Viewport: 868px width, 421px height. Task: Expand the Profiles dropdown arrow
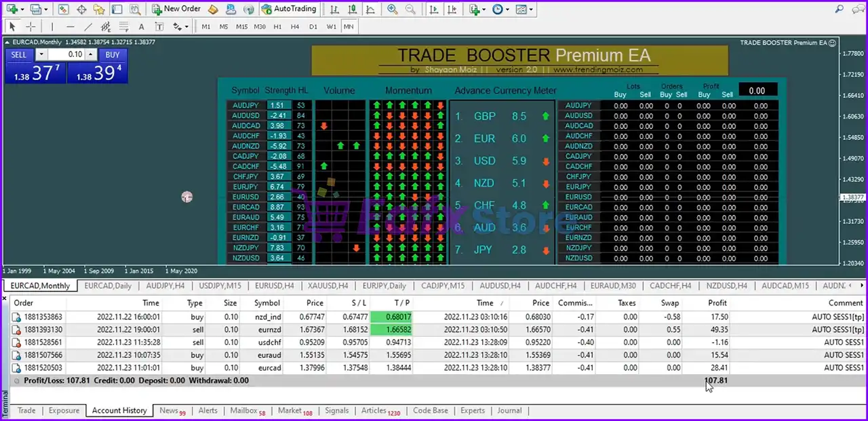click(46, 9)
